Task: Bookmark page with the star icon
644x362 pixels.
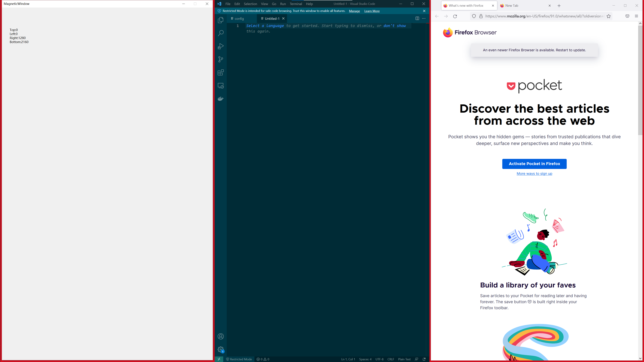Action: click(608, 16)
